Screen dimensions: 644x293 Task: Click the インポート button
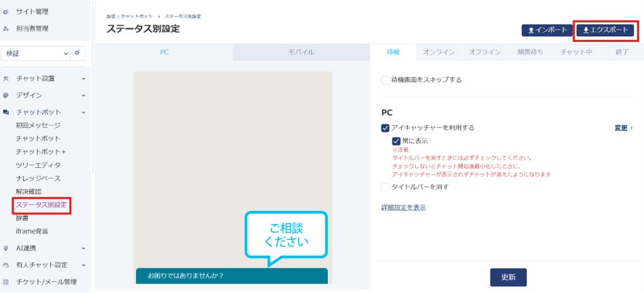[x=547, y=30]
